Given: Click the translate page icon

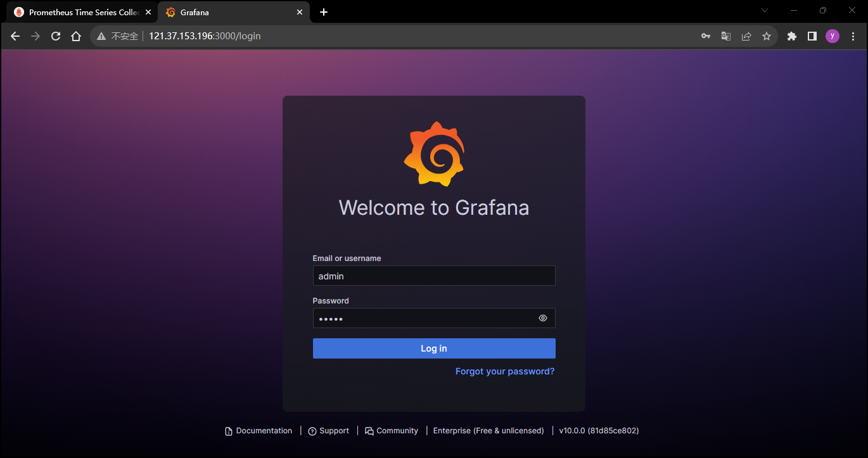Looking at the screenshot, I should tap(726, 36).
